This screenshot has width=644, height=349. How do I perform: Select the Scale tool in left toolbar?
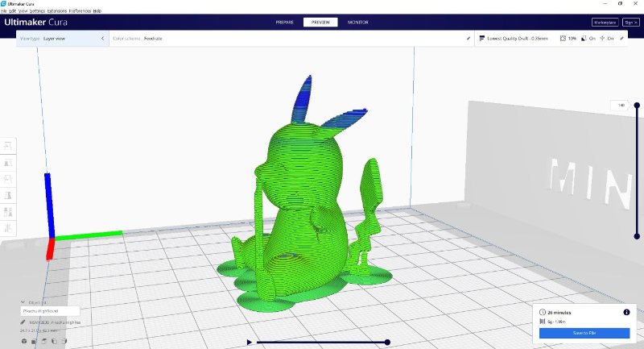[8, 162]
